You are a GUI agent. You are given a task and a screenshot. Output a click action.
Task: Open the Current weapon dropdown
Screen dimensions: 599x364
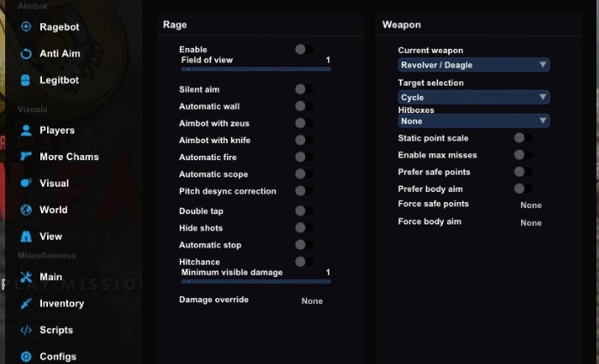coord(473,65)
